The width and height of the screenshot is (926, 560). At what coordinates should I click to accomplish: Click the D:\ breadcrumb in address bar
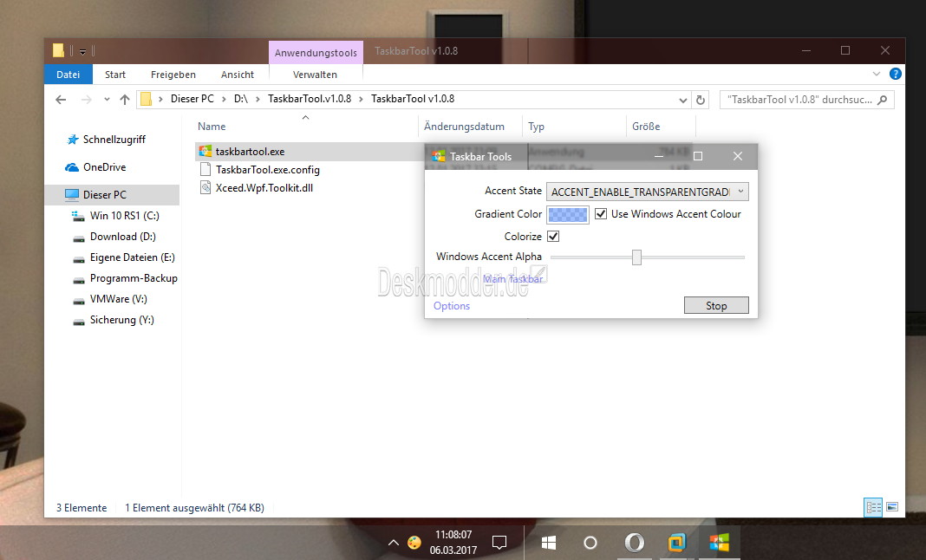point(241,99)
